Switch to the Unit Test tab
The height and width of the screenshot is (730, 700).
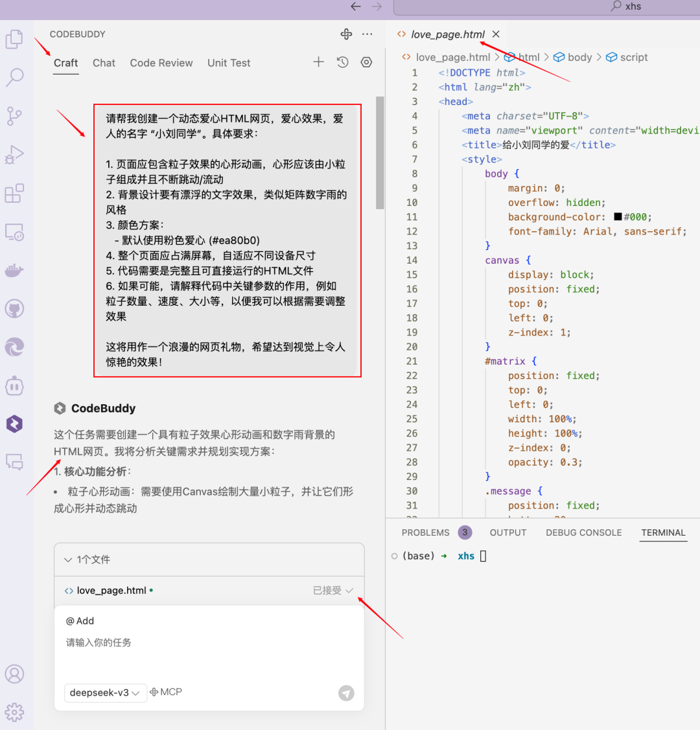click(x=229, y=63)
